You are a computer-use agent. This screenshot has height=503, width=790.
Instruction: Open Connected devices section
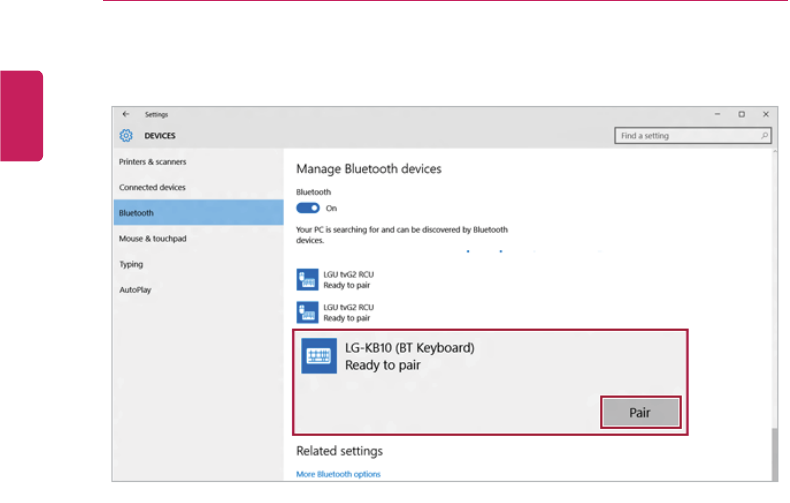coord(152,188)
